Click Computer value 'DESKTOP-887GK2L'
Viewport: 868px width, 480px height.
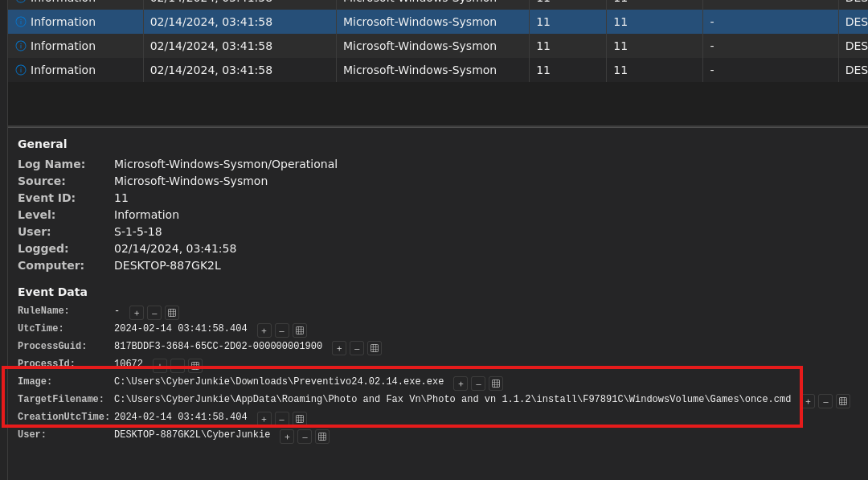[x=167, y=265]
